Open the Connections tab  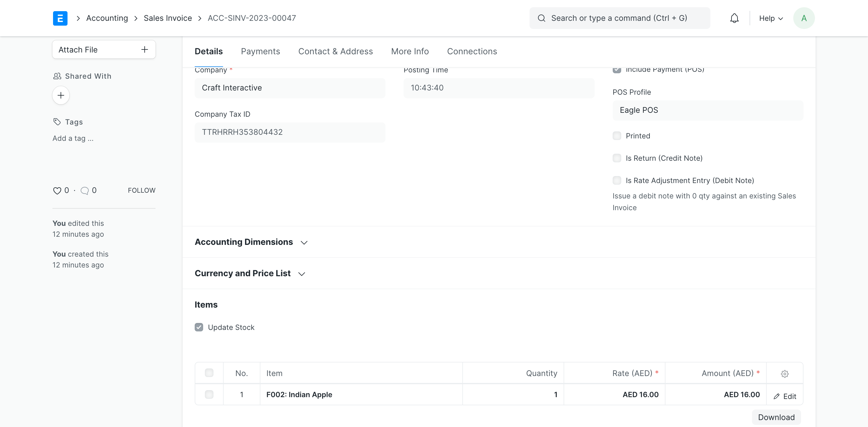coord(472,51)
